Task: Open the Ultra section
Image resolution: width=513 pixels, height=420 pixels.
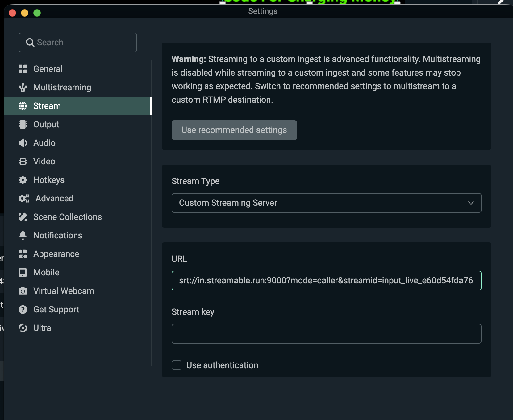Action: [x=78, y=328]
